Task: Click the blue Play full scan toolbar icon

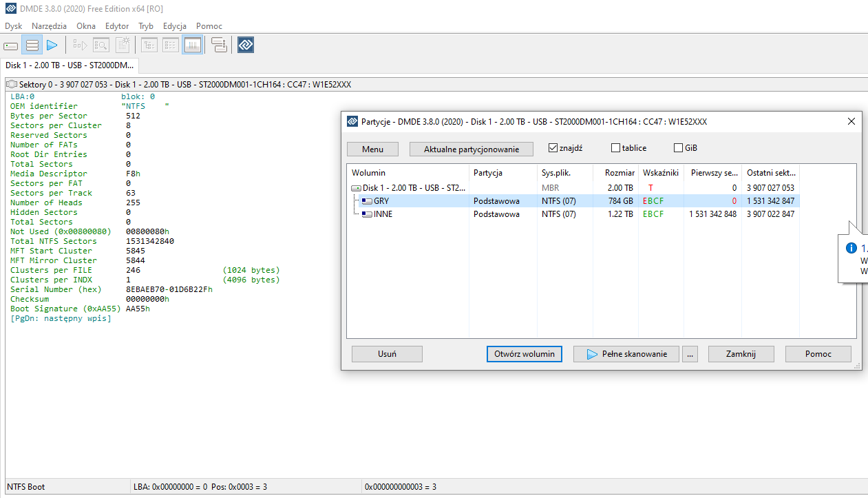Action: tap(52, 45)
